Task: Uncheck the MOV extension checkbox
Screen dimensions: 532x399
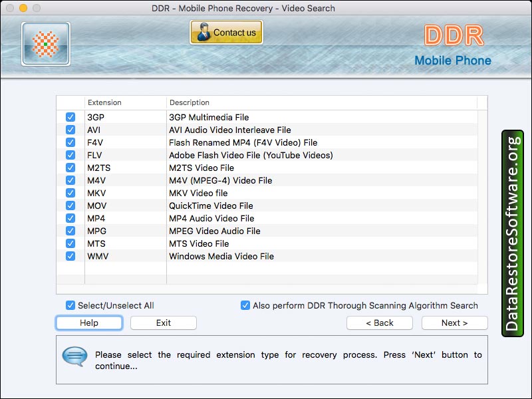Action: pos(70,205)
